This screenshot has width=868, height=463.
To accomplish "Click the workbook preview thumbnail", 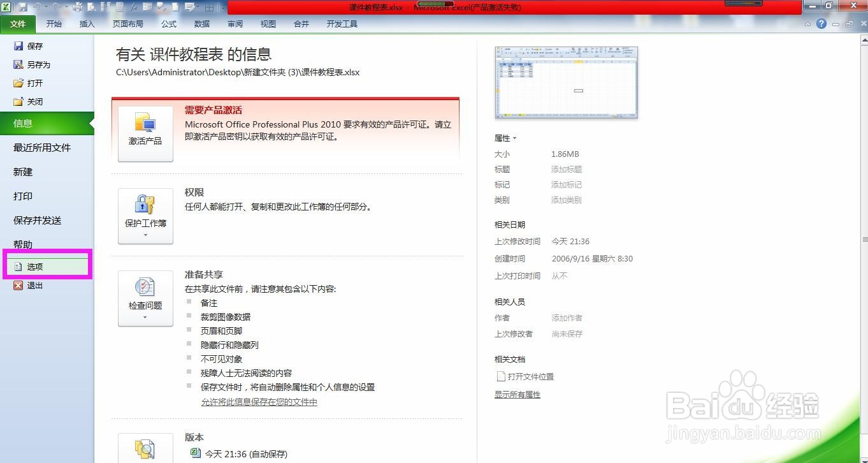I will (566, 82).
